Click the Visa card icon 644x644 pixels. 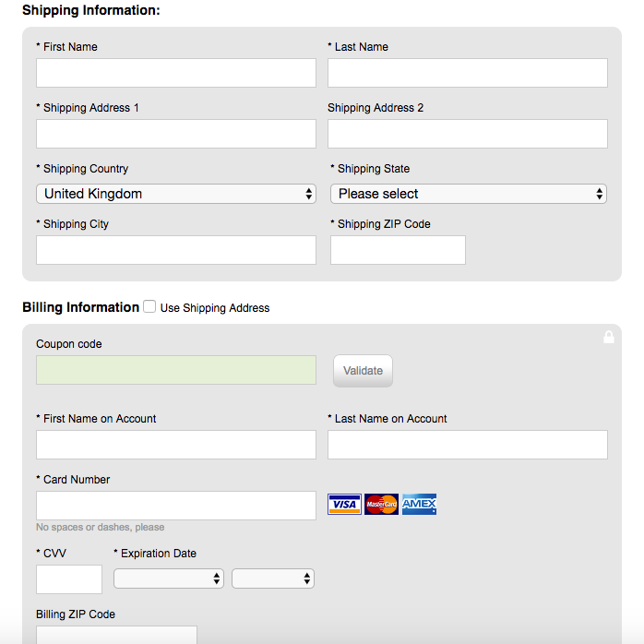[344, 504]
